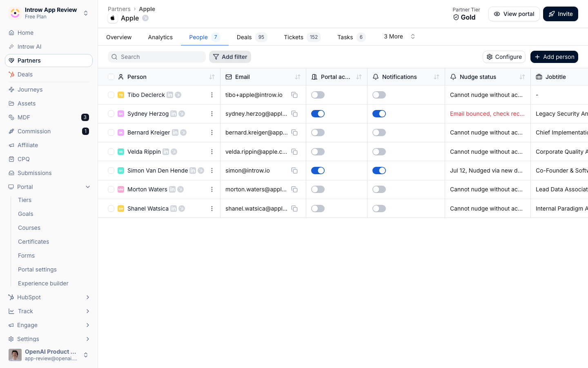
Task: Sort by Email column
Action: tap(297, 77)
